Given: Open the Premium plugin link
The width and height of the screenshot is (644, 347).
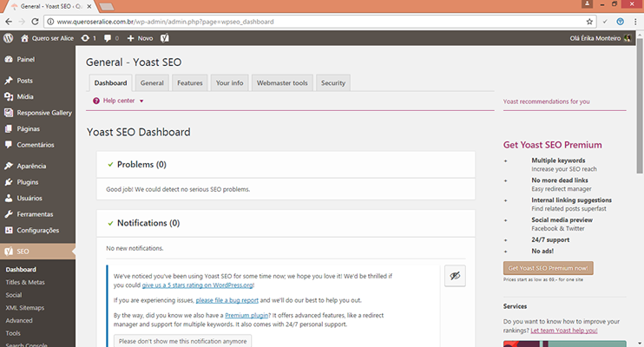Looking at the screenshot, I should [x=246, y=316].
